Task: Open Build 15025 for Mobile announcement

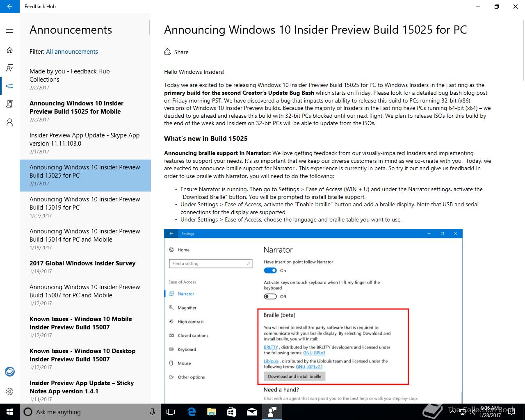Action: [x=85, y=111]
